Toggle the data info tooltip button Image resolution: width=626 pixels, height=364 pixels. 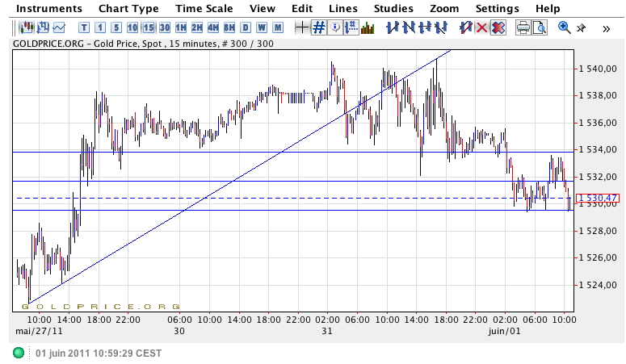tap(335, 27)
